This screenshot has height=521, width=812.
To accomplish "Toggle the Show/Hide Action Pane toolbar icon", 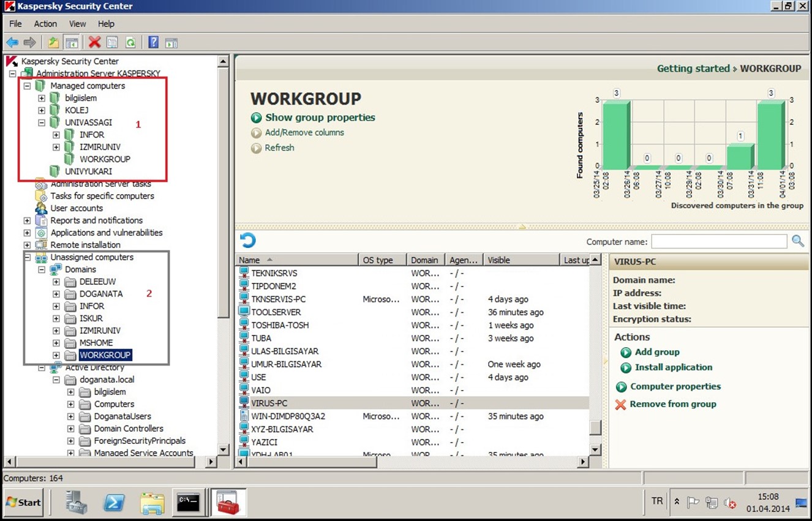I will pyautogui.click(x=171, y=42).
